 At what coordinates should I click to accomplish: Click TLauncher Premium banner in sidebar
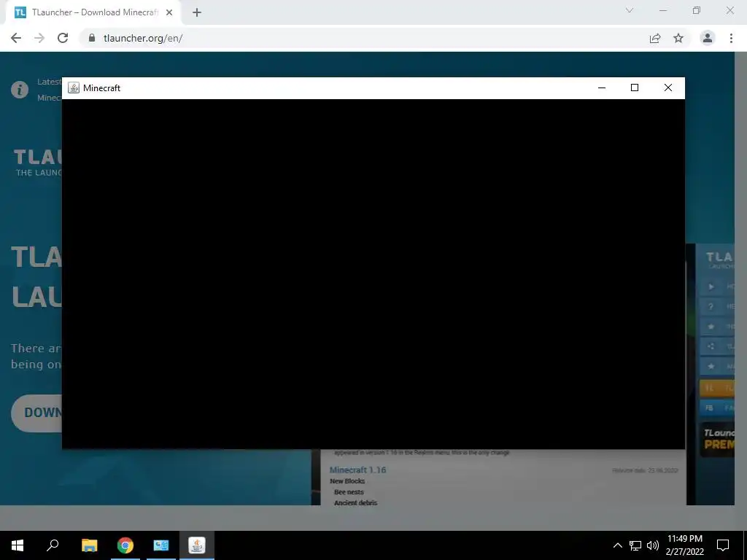point(717,440)
